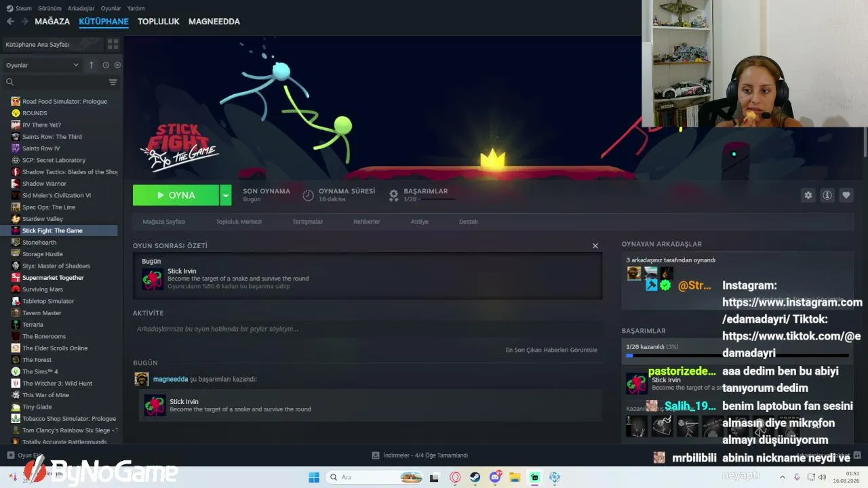Open the Görünüm menu
The image size is (868, 488).
[x=50, y=8]
